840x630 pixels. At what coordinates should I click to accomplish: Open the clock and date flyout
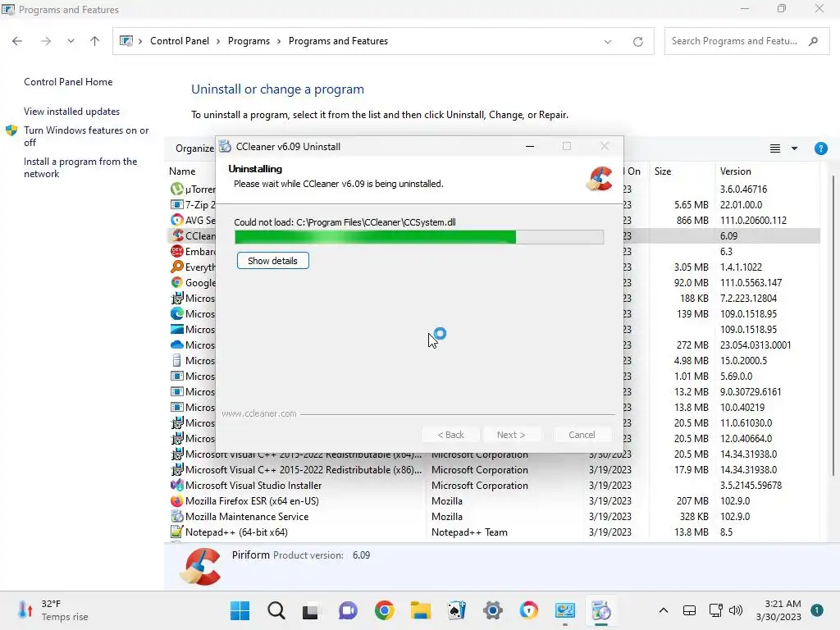click(778, 610)
